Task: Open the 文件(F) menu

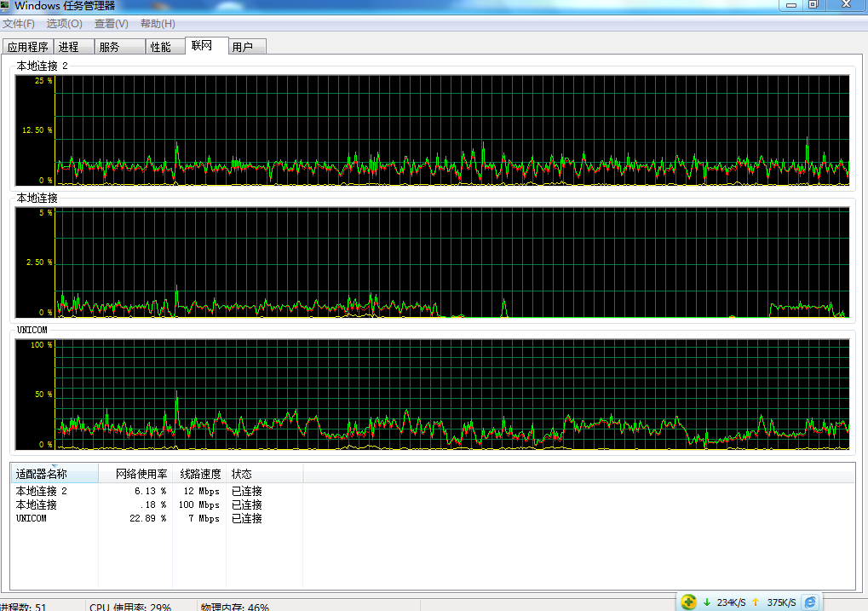Action: tap(18, 24)
